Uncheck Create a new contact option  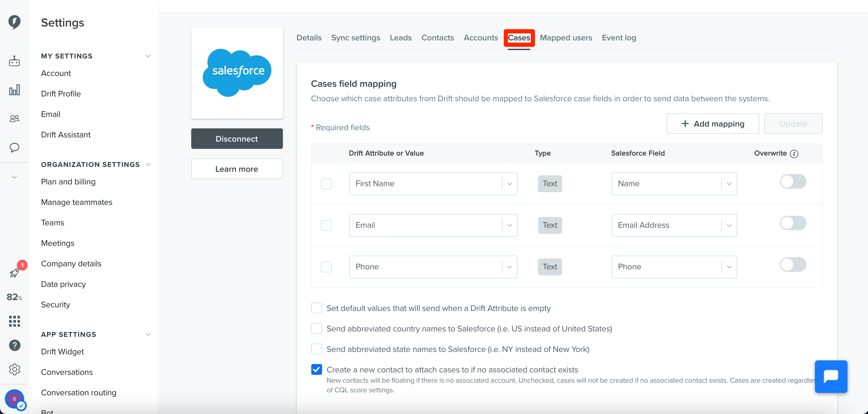316,370
